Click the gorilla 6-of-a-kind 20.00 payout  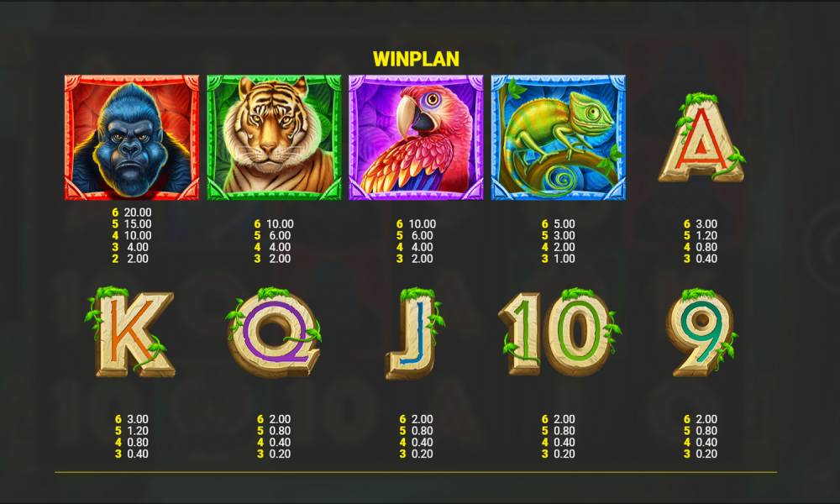coord(132,213)
